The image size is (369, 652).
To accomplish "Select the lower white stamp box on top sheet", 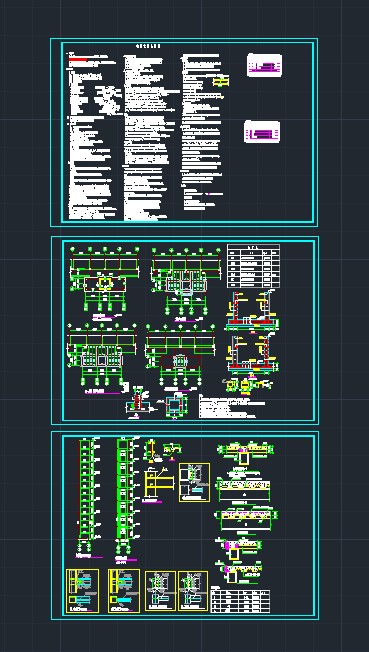I will tap(262, 132).
